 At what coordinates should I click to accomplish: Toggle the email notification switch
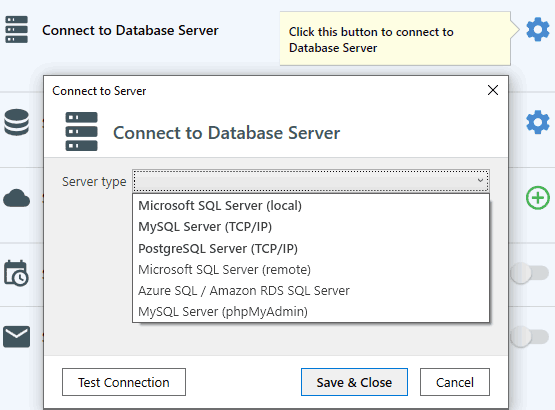pyautogui.click(x=530, y=336)
